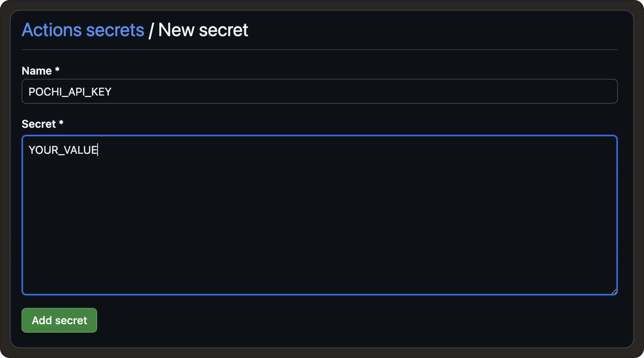This screenshot has width=644, height=358.
Task: Click on the POCHI_API_KEY text
Action: pos(70,92)
